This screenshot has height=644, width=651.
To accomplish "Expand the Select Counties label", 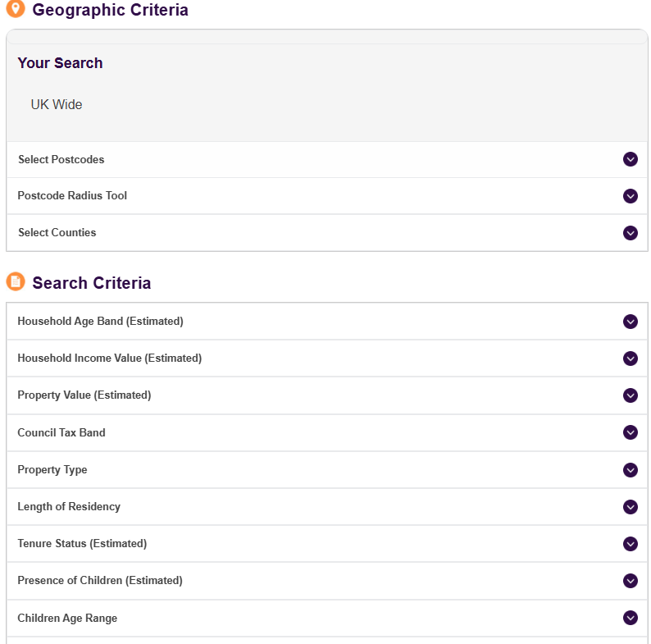I will [57, 232].
